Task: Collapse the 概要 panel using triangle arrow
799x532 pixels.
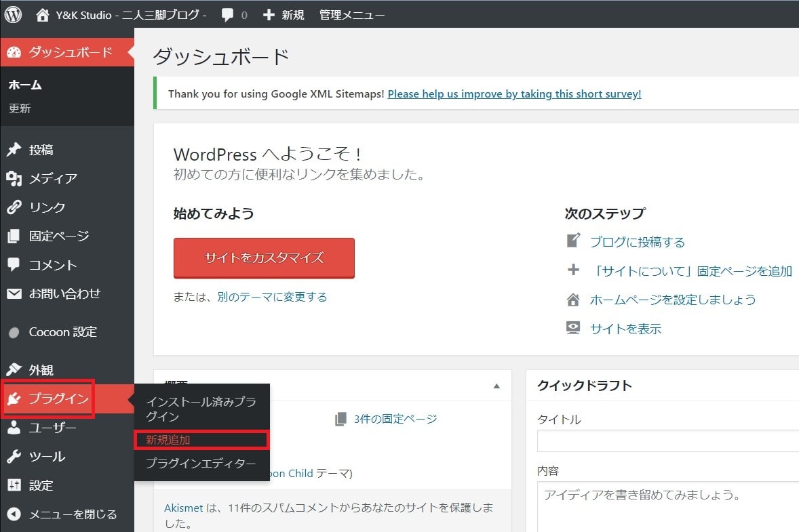Action: click(x=496, y=386)
